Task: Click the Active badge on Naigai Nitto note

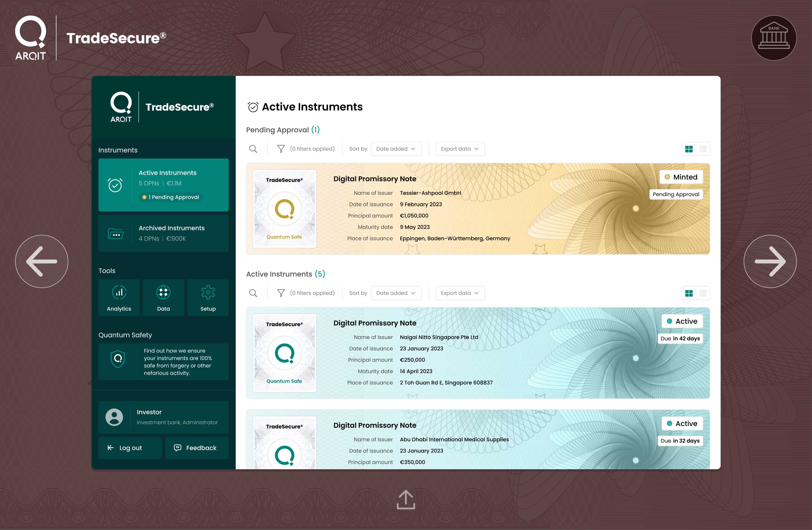Action: [682, 321]
